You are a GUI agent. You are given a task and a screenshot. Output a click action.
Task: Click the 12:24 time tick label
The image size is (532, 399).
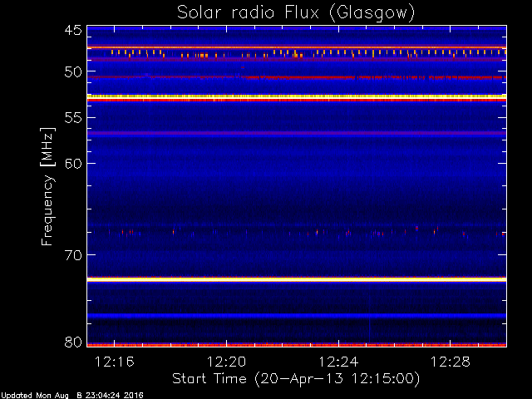[338, 362]
